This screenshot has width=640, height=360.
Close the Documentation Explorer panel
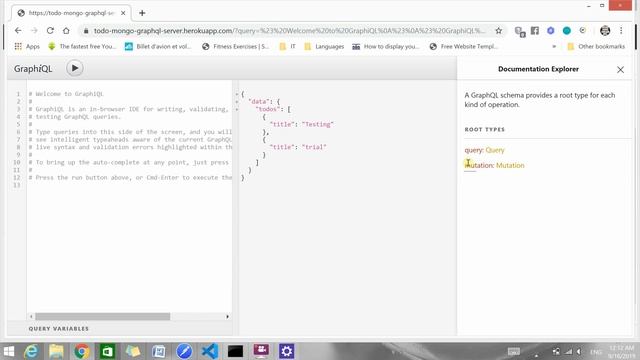pos(620,70)
